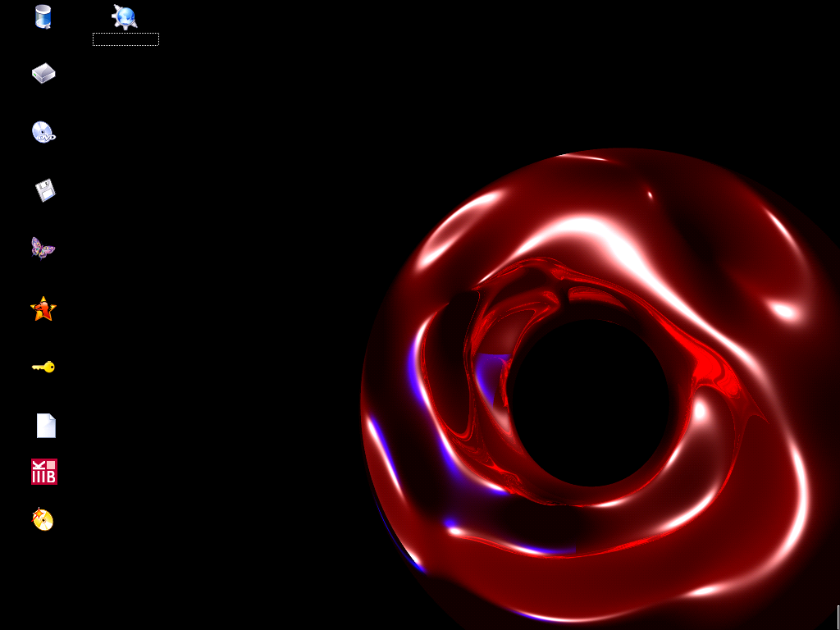Launch the butterfly application icon
This screenshot has height=630, width=840.
point(43,249)
